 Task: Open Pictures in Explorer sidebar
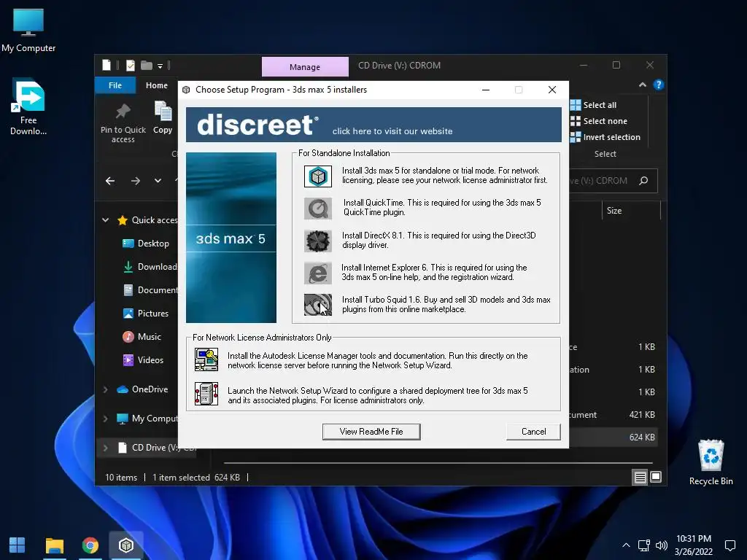pos(146,314)
